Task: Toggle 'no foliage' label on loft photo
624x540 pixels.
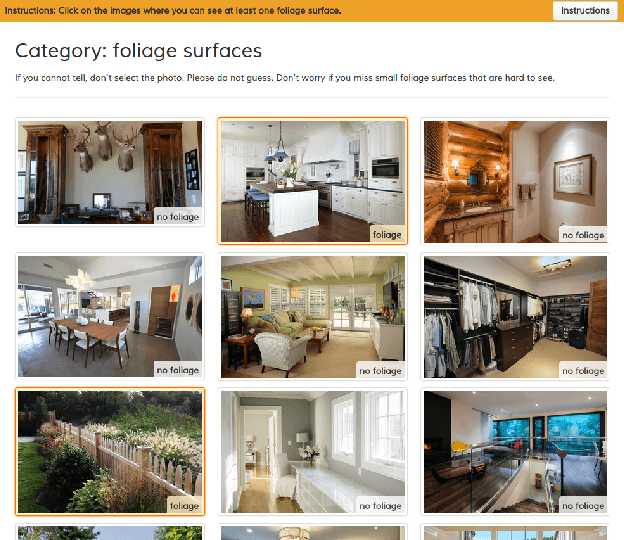Action: point(583,505)
